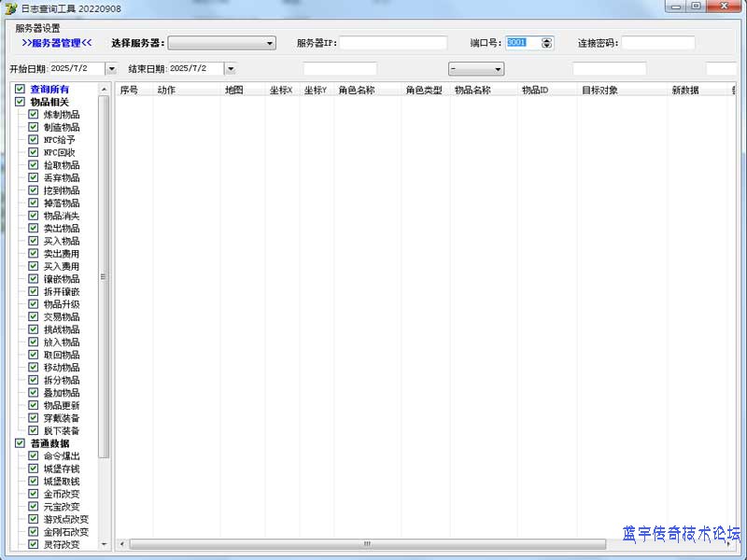Click the table's horizontal scroll left arrow
This screenshot has width=747, height=560.
[122, 544]
